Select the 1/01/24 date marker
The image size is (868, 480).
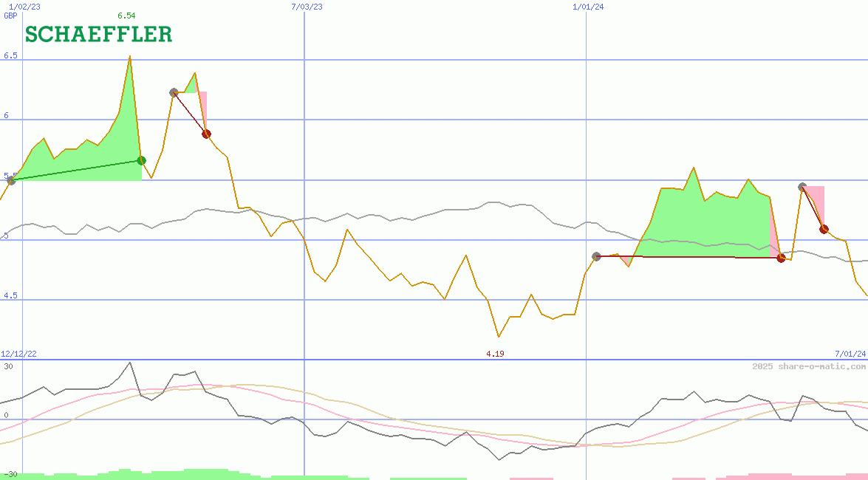tap(588, 7)
